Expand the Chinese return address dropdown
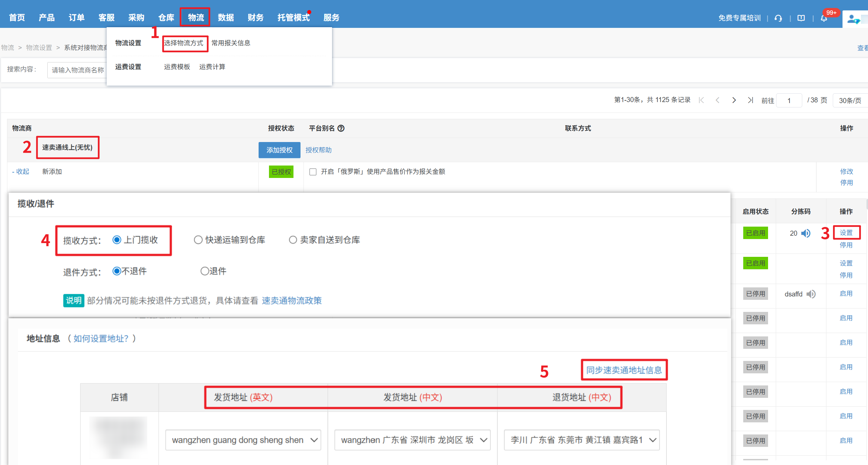Image resolution: width=868 pixels, height=465 pixels. click(582, 440)
